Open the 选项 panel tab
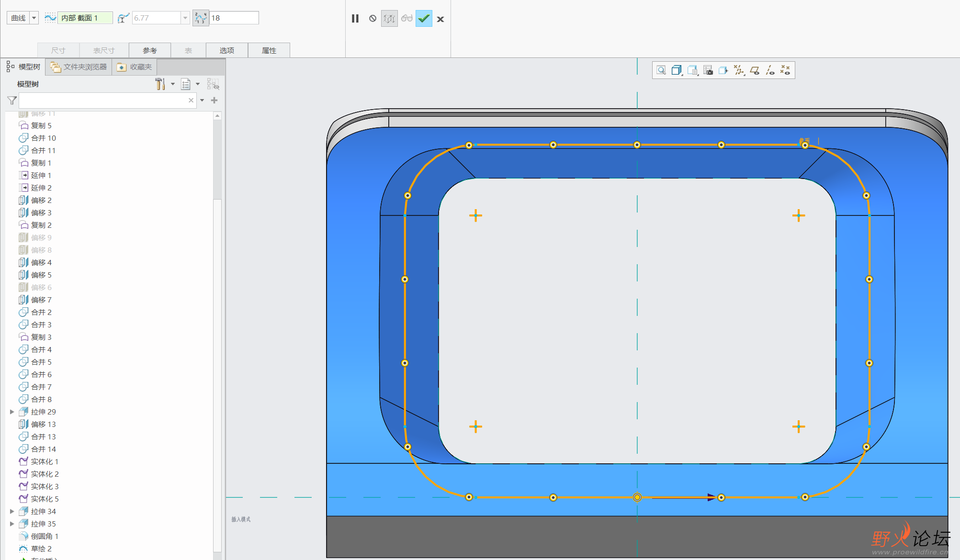Viewport: 960px width, 560px height. click(x=226, y=50)
